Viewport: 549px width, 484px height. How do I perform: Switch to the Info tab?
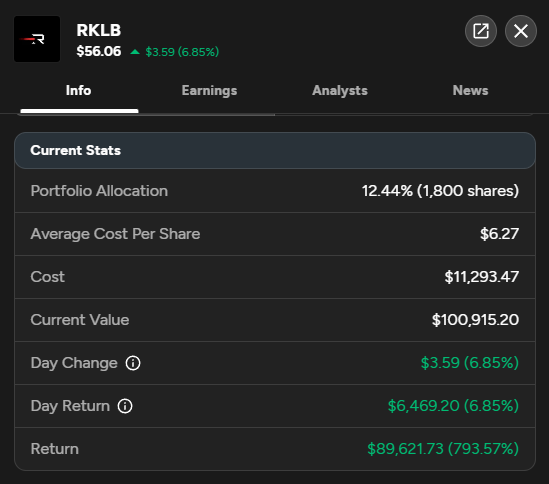pos(79,90)
